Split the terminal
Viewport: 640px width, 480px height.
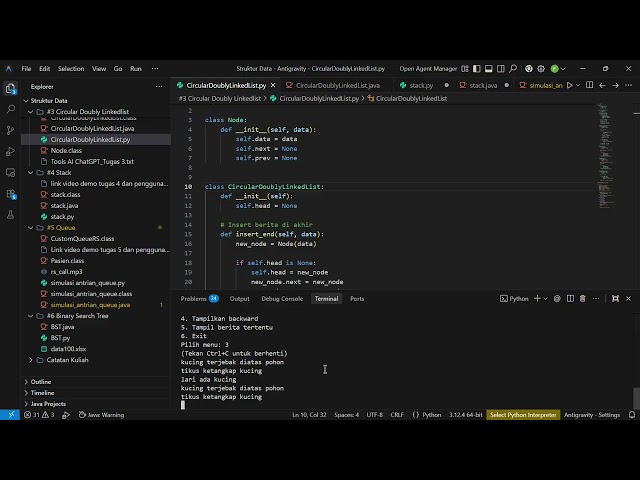(570, 299)
